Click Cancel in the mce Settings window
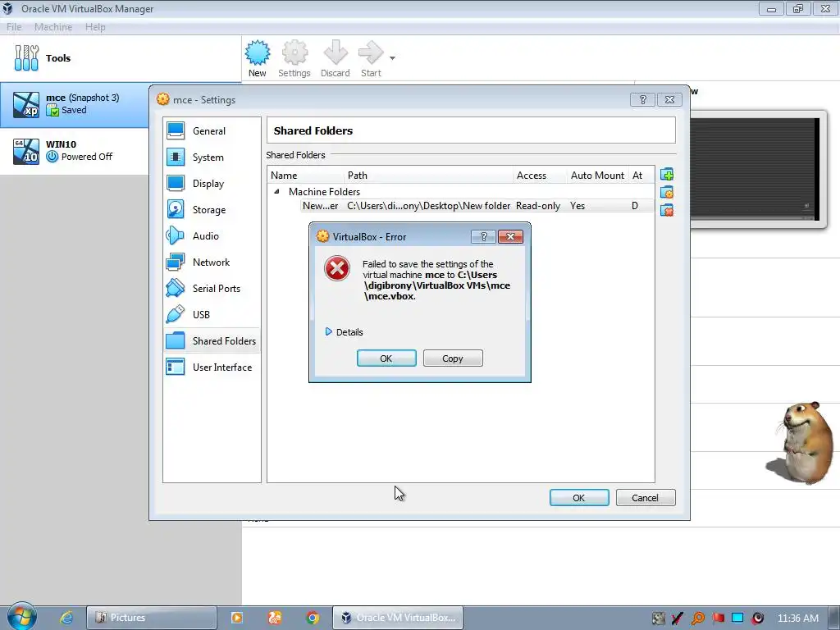This screenshot has width=840, height=630. pos(646,498)
